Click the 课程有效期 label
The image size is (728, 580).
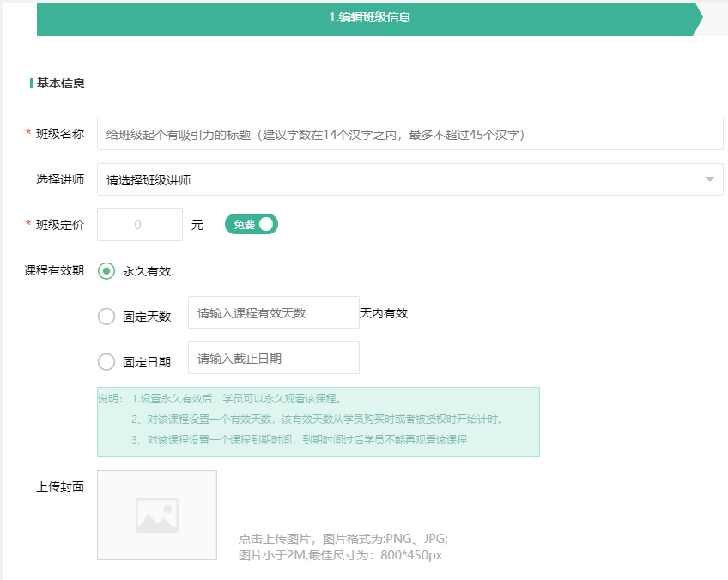(54, 270)
